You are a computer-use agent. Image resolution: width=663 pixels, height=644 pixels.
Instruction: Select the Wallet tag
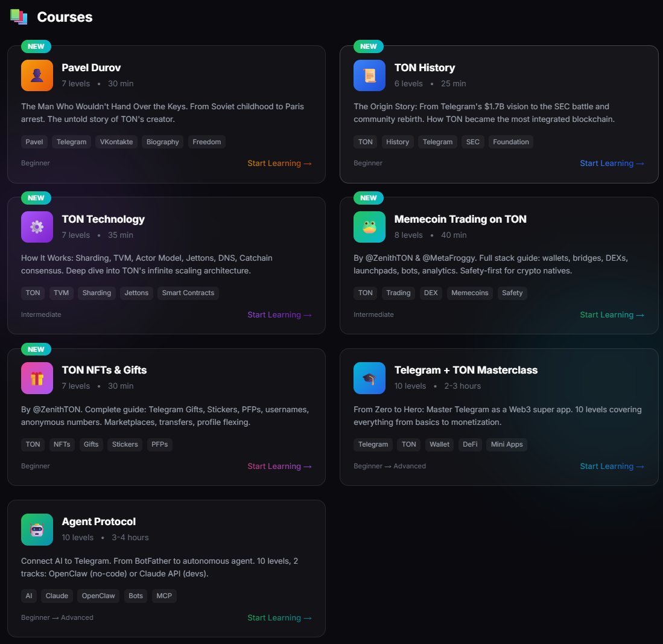click(x=439, y=444)
